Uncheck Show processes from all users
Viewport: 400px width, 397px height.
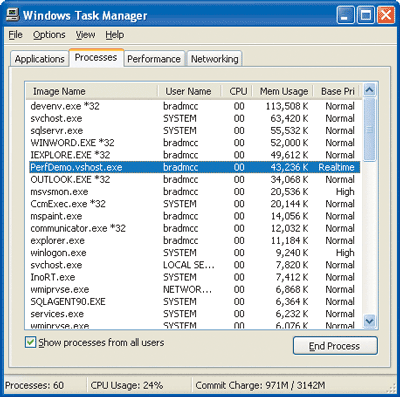[30, 342]
